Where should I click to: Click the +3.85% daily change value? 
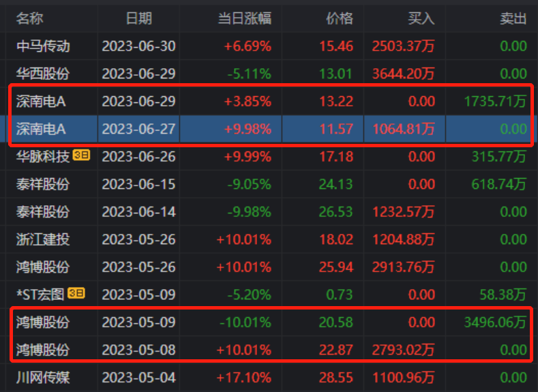(x=248, y=102)
